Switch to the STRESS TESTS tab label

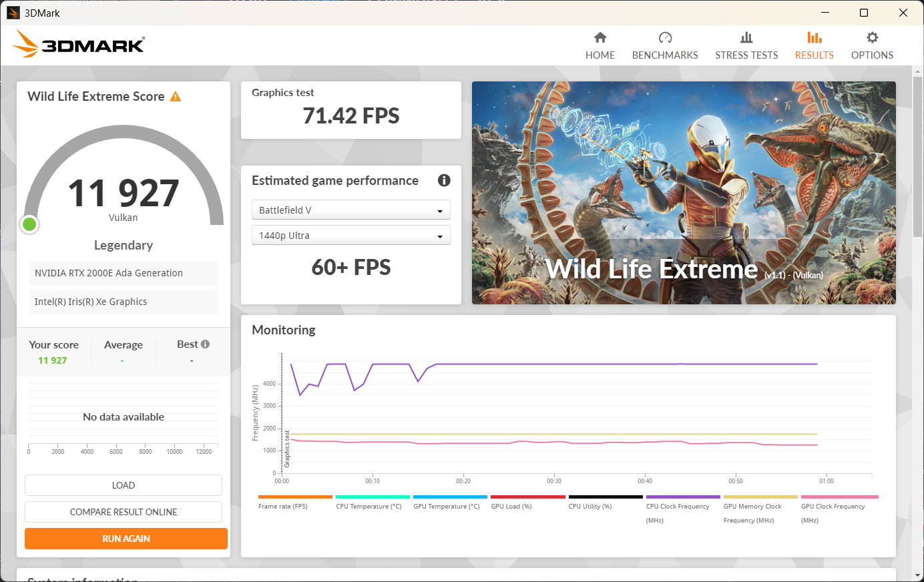coord(746,55)
